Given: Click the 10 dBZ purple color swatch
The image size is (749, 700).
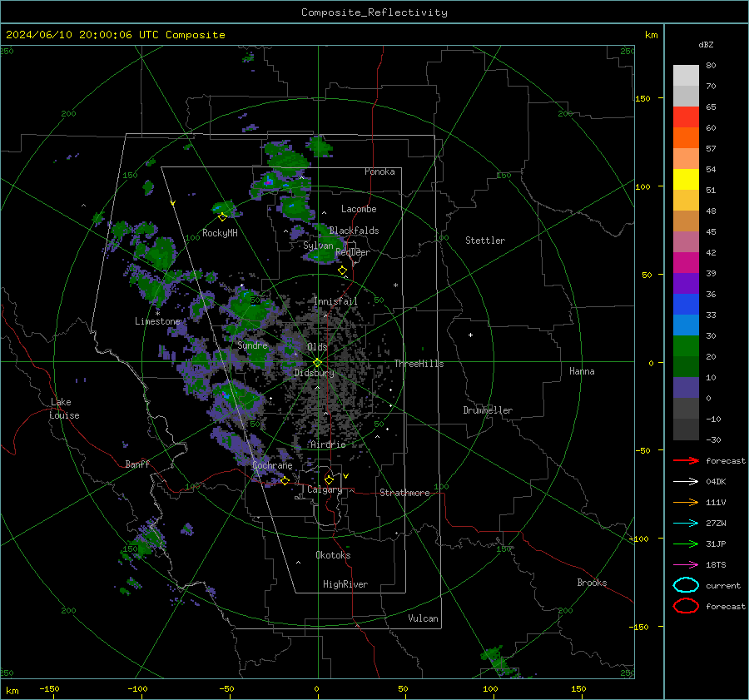Looking at the screenshot, I should (x=686, y=387).
